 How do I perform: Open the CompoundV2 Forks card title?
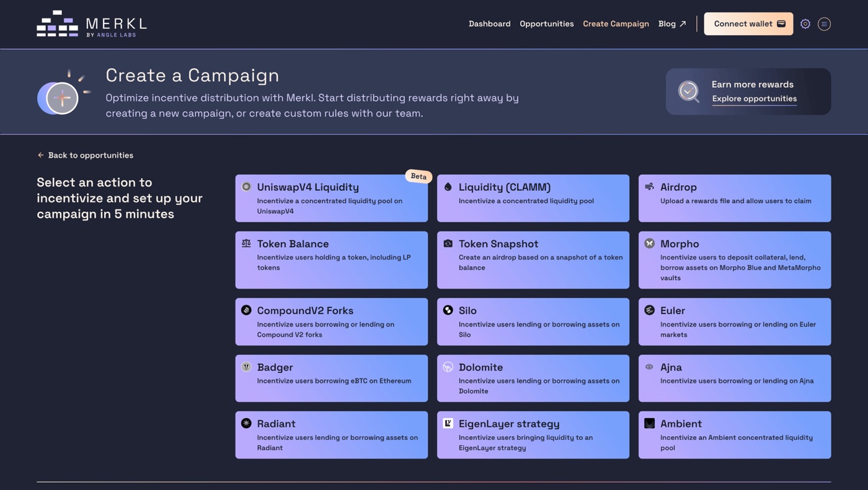[x=305, y=310]
